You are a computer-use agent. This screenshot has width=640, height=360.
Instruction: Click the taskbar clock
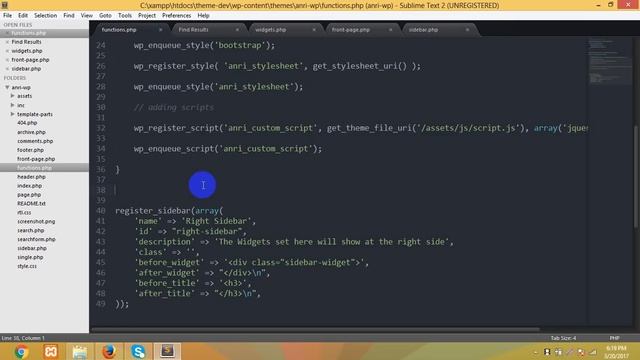click(616, 352)
